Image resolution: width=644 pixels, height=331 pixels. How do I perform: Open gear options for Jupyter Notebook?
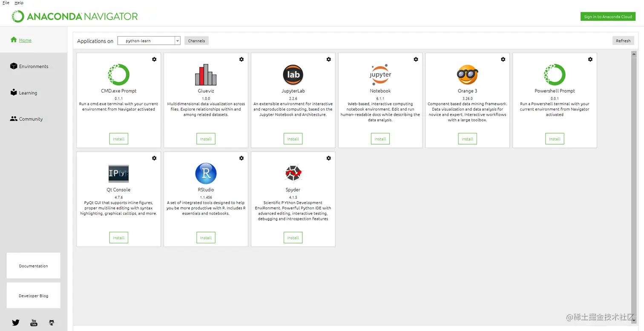[416, 60]
